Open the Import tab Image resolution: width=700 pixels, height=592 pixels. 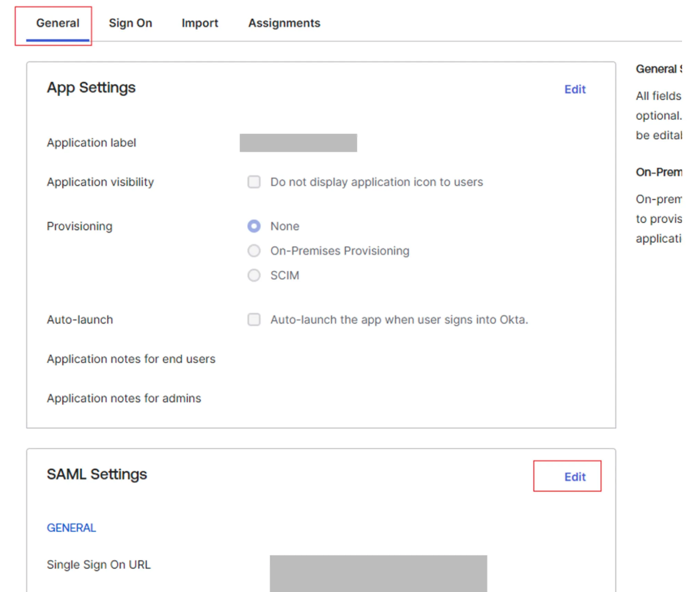coord(199,23)
